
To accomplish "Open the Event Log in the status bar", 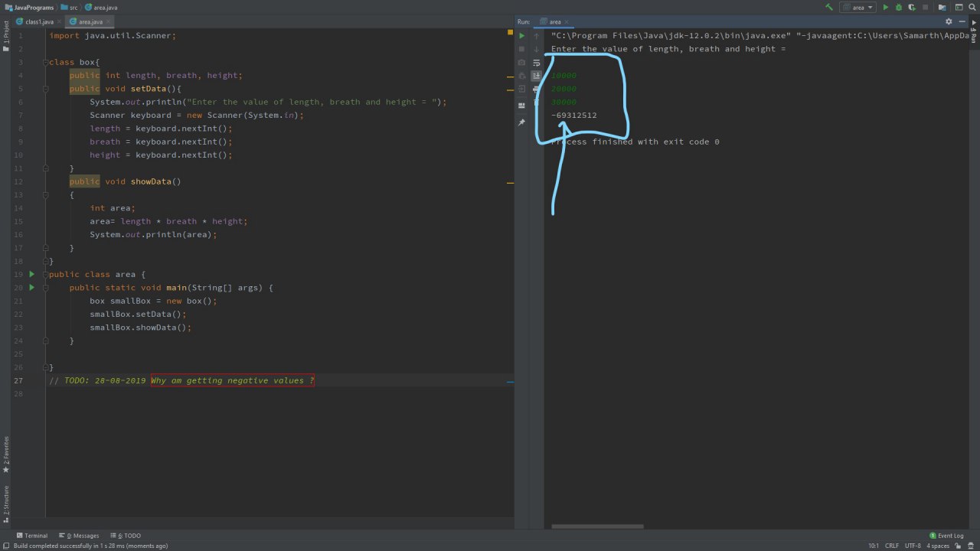I will 946,536.
